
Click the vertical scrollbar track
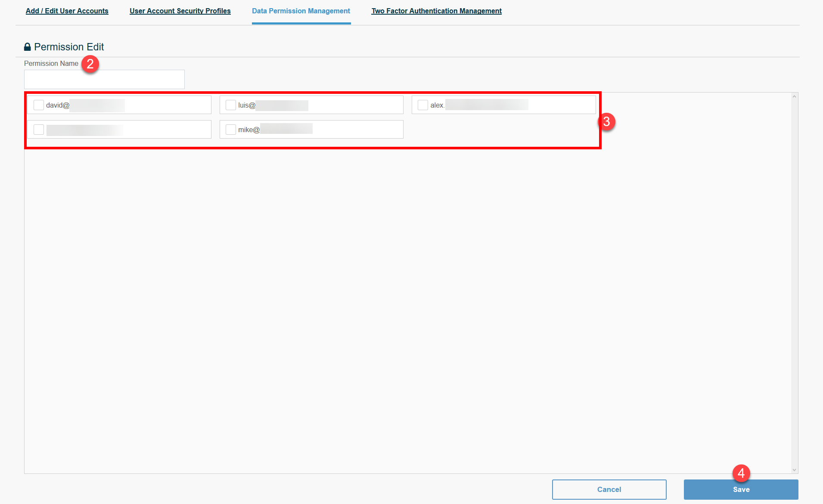(x=795, y=280)
